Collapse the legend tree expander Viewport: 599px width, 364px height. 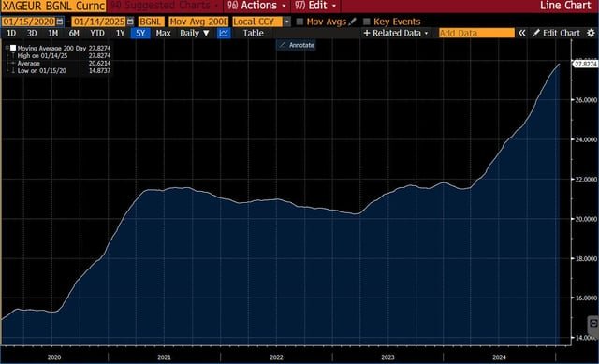[x=7, y=48]
